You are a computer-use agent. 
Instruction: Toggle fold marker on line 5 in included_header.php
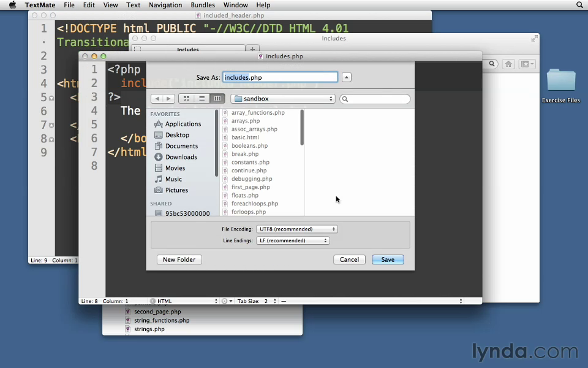coord(51,98)
